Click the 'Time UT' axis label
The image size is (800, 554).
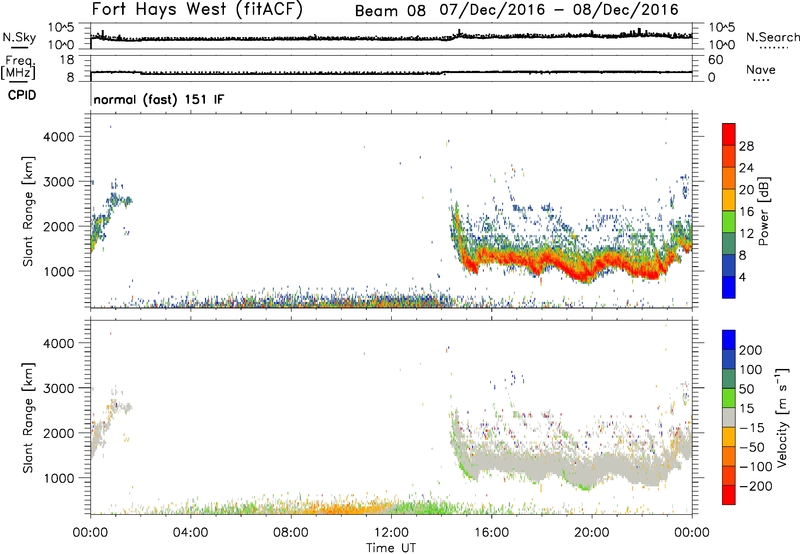[391, 548]
